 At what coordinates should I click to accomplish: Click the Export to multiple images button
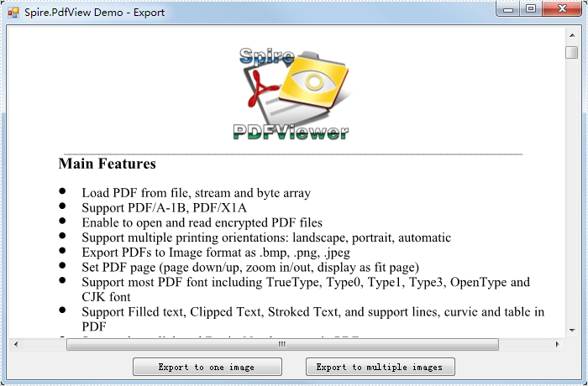point(381,367)
